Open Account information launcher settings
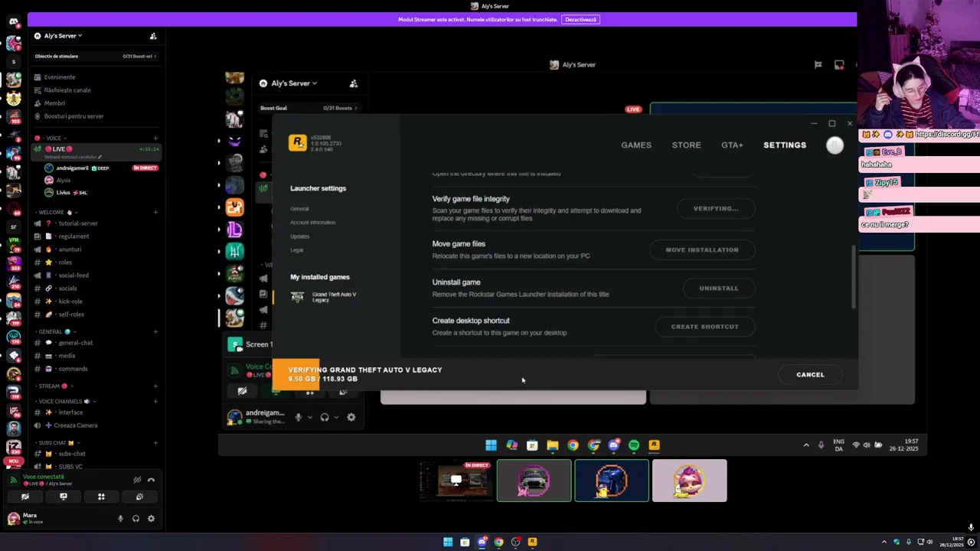This screenshot has width=980, height=551. tap(312, 222)
